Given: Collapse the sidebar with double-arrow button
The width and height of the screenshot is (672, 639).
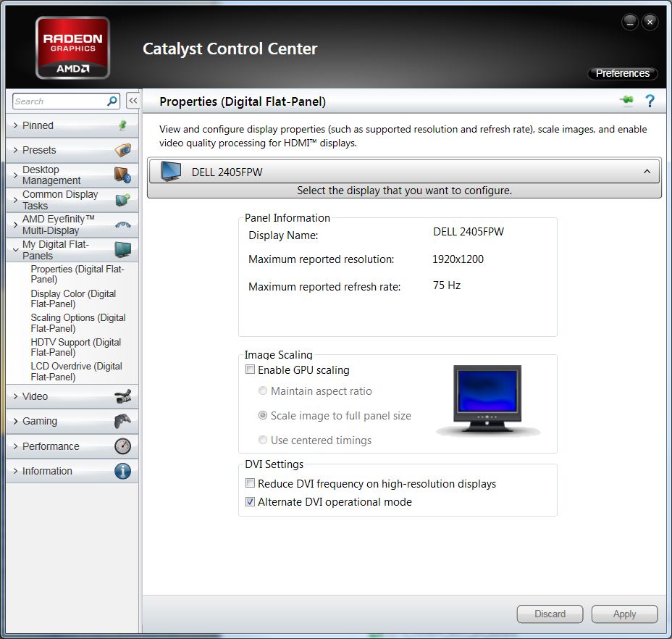Looking at the screenshot, I should [x=133, y=101].
